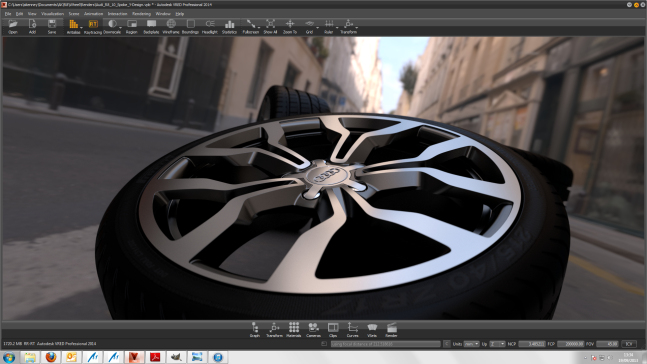Click the Grid toolbar icon
This screenshot has width=647, height=364.
point(309,26)
